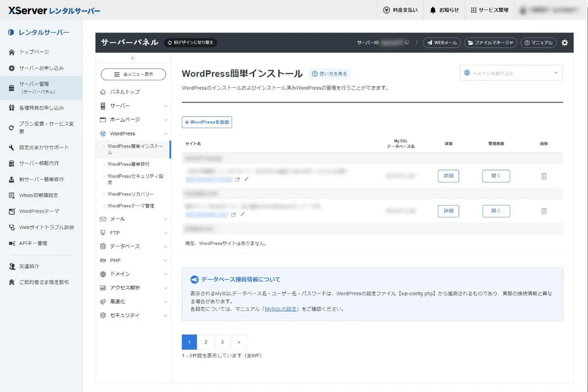Select WordPress簡単移行 submenu item

click(x=128, y=164)
